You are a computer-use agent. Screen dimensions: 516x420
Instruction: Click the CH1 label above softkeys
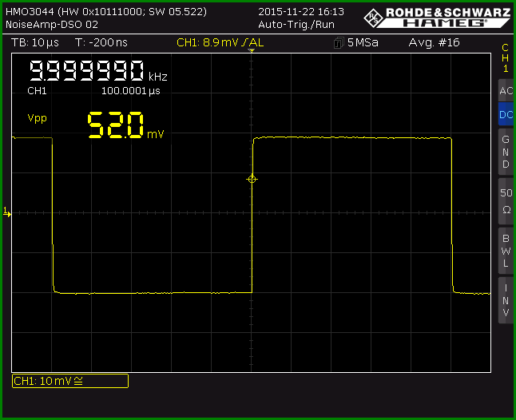(505, 57)
